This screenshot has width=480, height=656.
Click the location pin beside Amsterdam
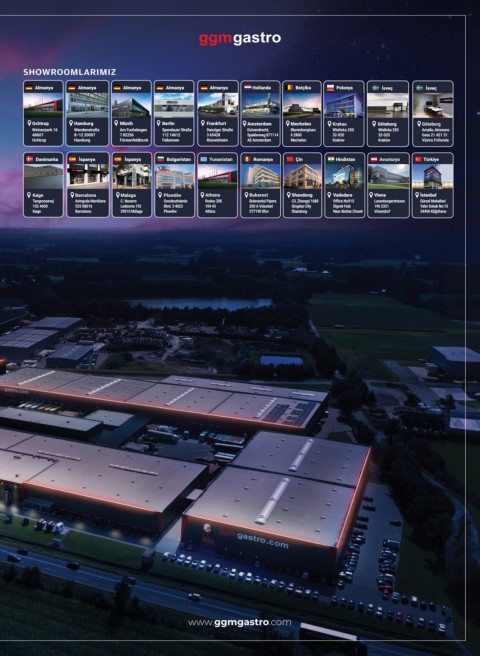pos(245,124)
